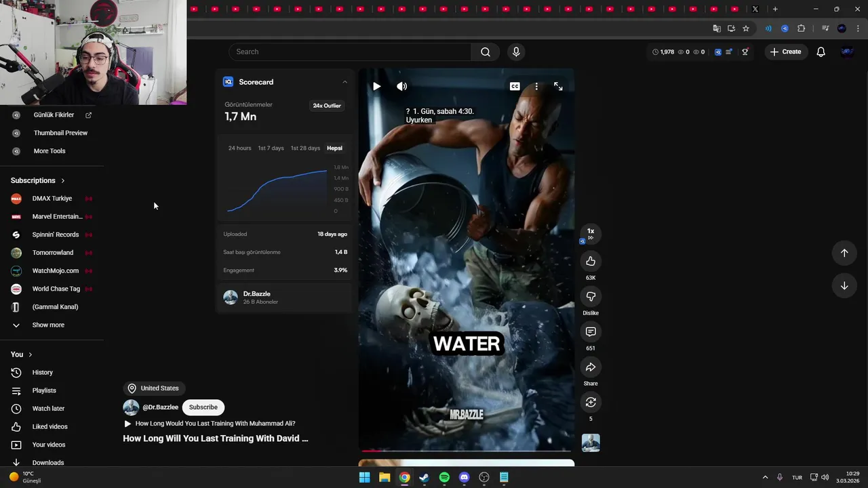Screen dimensions: 868x488
Task: Subscribe to @Dr.Bazzlee
Action: click(203, 407)
